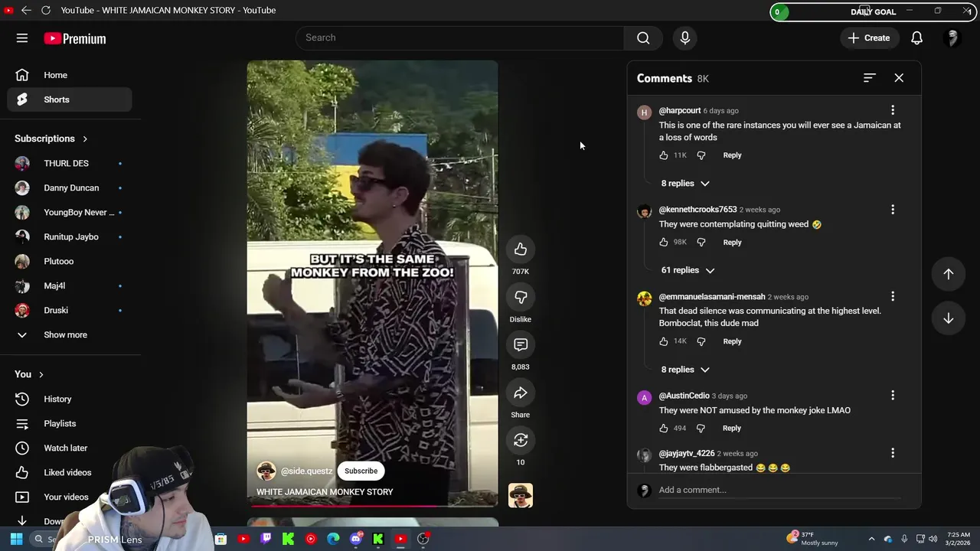980x551 pixels.
Task: Open the notifications bell
Action: [916, 37]
